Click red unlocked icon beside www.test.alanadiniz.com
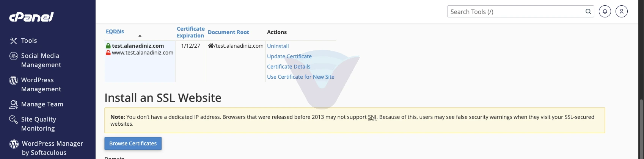The height and width of the screenshot is (159, 644). click(x=108, y=53)
